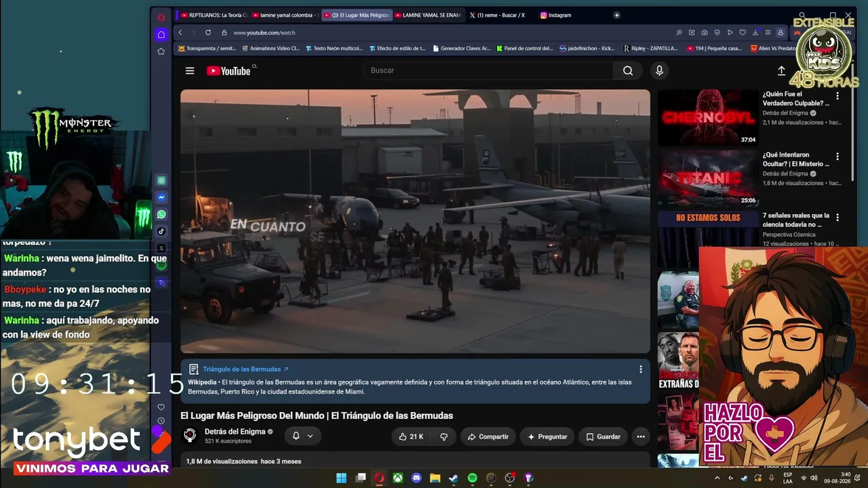Open the Generador Claves Ar... bookmark
This screenshot has height=488, width=868.
pos(461,49)
